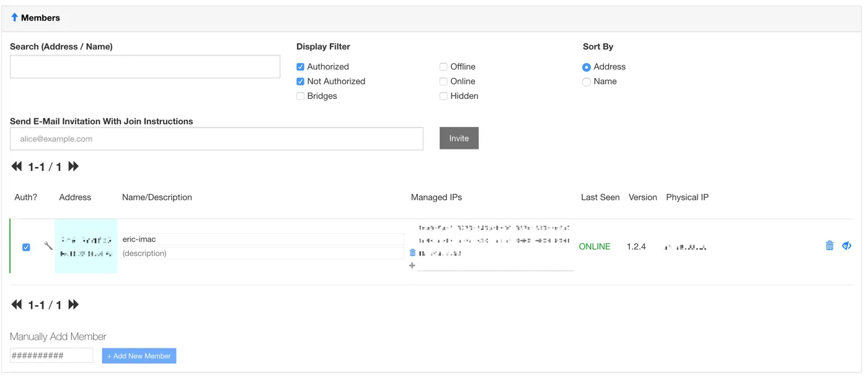The height and width of the screenshot is (377, 868).
Task: Go to next page using bottom forward arrows
Action: coord(73,304)
